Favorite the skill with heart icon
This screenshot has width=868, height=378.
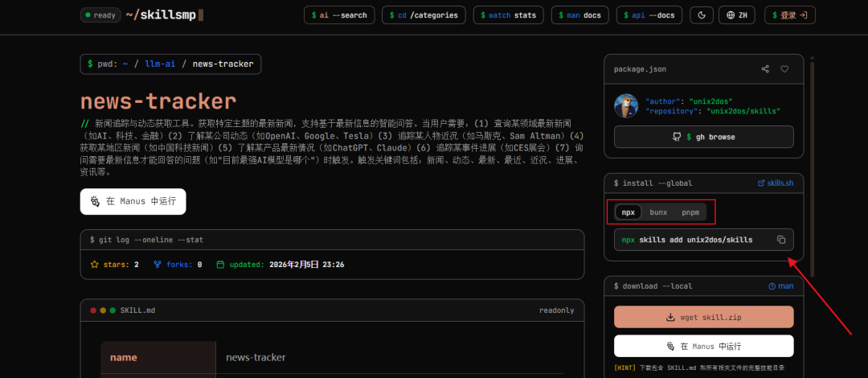(784, 69)
